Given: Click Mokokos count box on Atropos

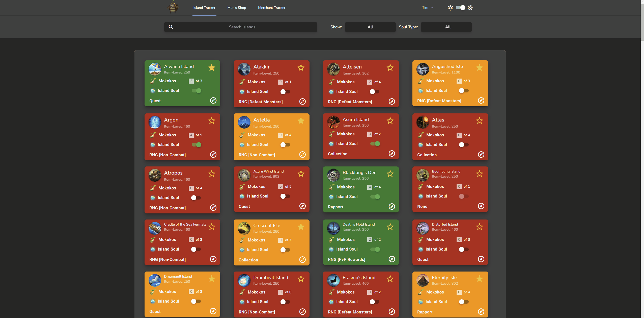Looking at the screenshot, I should click(x=191, y=188).
